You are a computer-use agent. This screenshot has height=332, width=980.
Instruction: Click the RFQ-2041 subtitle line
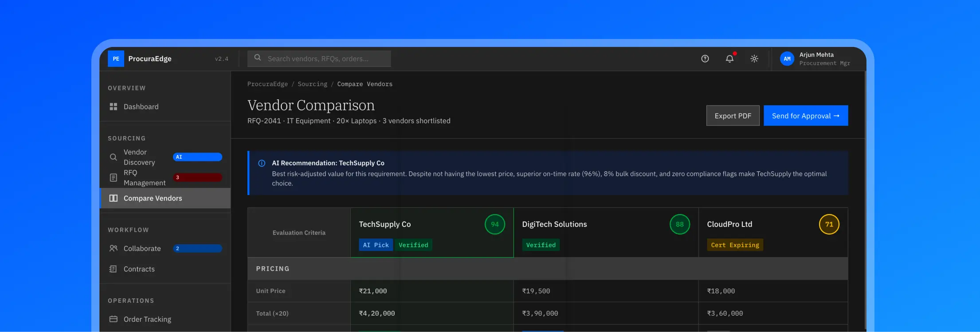tap(349, 121)
